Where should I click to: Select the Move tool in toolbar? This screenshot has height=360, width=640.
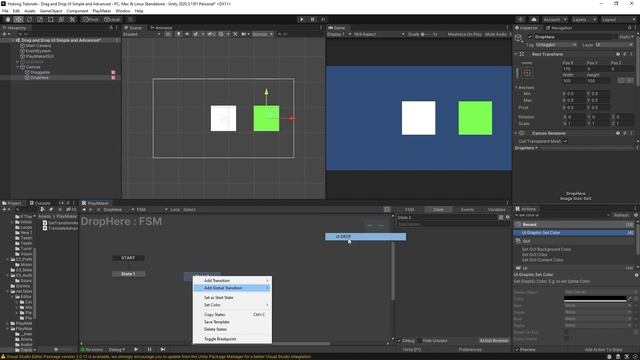tap(18, 19)
